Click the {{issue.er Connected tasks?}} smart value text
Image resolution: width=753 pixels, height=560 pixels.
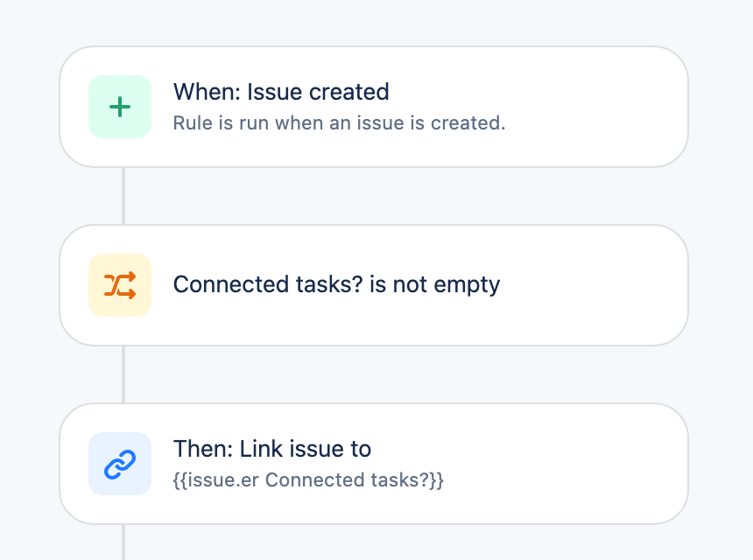308,479
